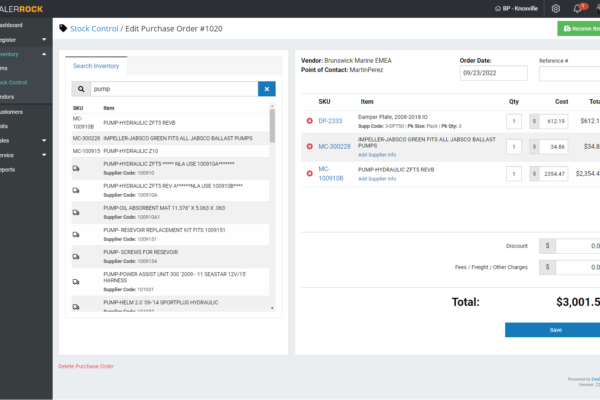Click the Reference # input field
The image size is (600, 400).
click(569, 73)
